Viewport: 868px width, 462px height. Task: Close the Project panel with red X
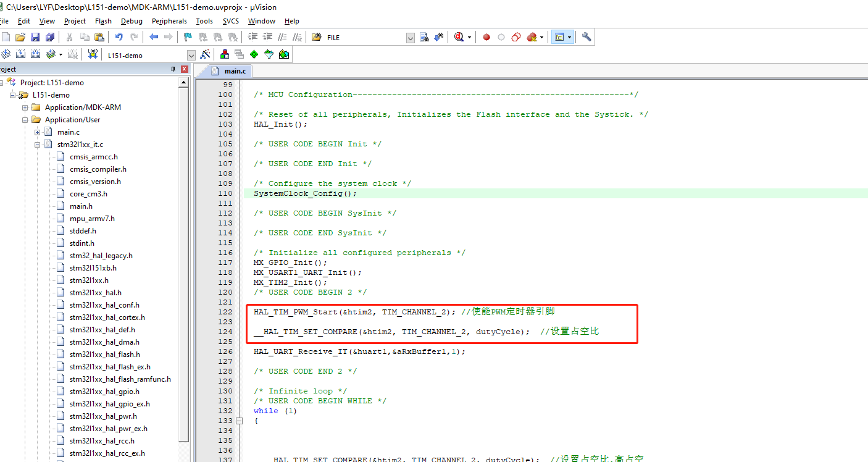pos(184,69)
